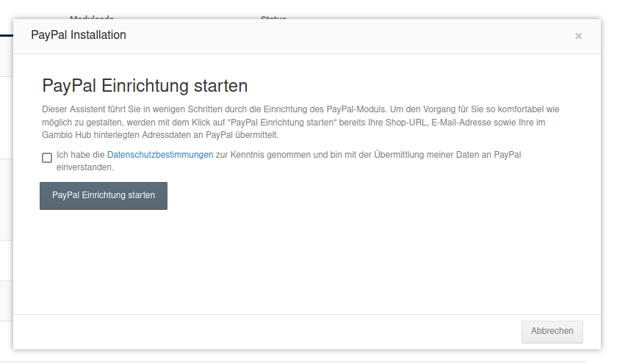Close the PayPal Installation dialog via X
Image resolution: width=617 pixels, height=364 pixels.
pyautogui.click(x=578, y=36)
